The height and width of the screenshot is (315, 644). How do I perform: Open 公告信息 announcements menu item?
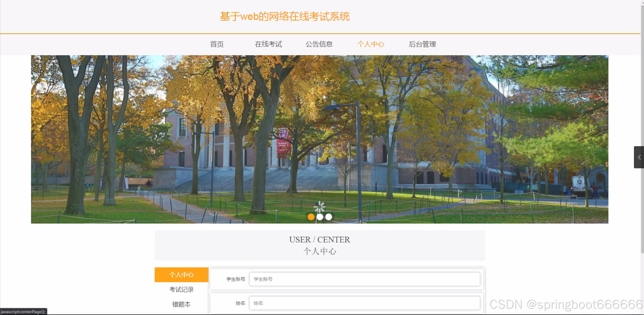click(319, 44)
